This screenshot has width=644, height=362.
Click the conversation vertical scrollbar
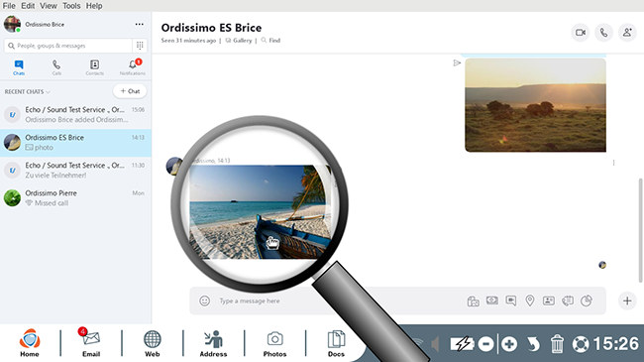click(x=640, y=230)
